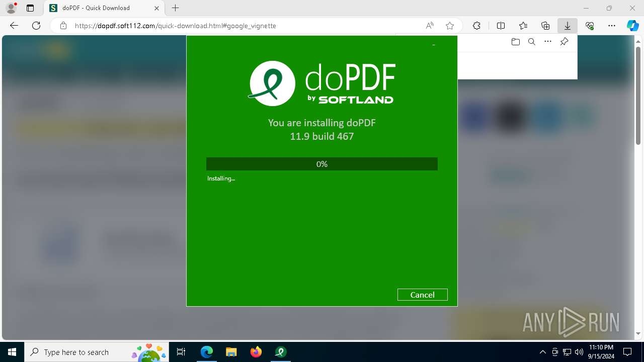Switch to doPDF installer taskbar icon

pyautogui.click(x=280, y=352)
